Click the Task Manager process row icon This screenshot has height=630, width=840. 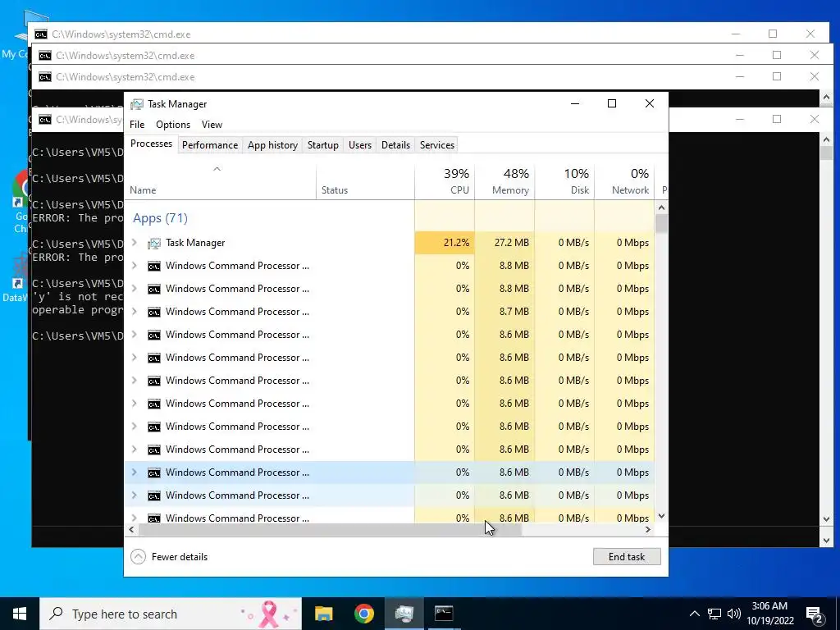(x=153, y=243)
